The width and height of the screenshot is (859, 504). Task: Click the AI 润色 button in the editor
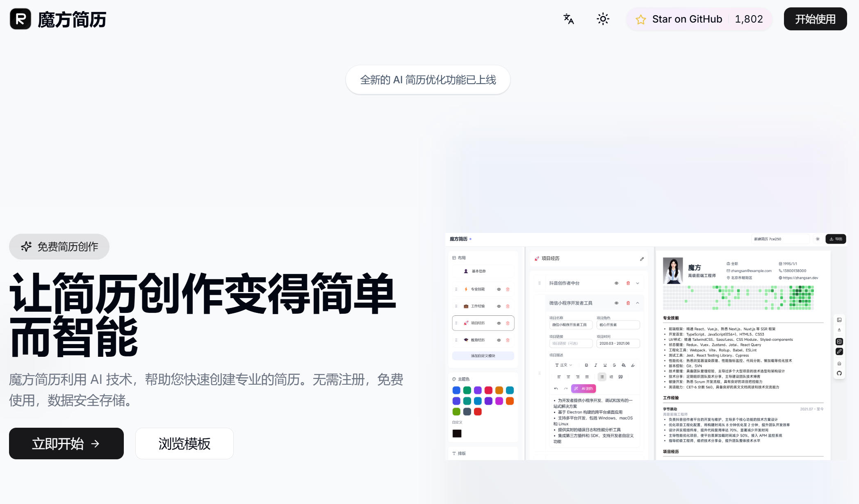point(583,388)
